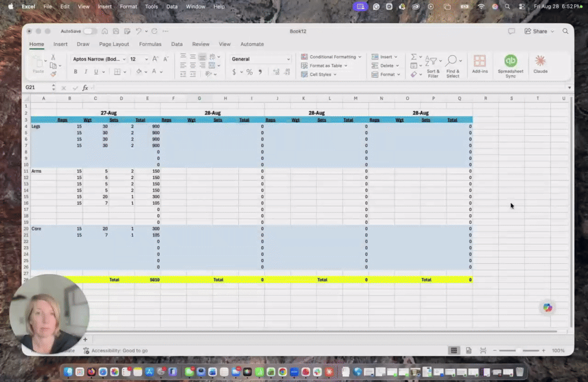Viewport: 588px width, 382px height.
Task: Open Format as Table button
Action: 325,65
